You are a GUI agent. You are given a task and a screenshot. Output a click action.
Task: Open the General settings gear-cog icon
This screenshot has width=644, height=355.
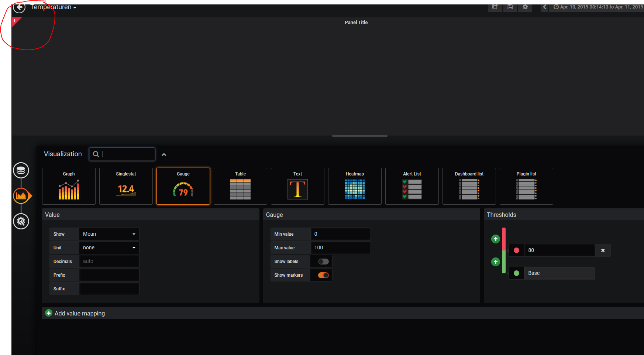click(21, 221)
